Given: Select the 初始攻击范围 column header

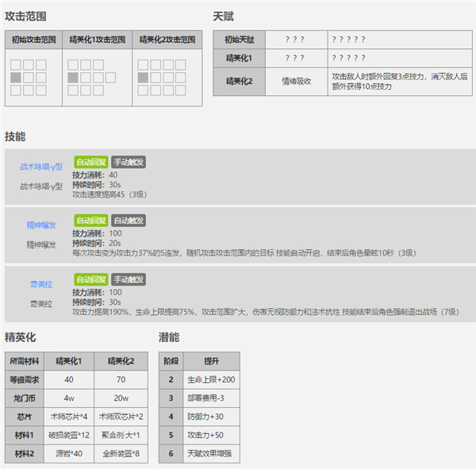Looking at the screenshot, I should coord(33,40).
